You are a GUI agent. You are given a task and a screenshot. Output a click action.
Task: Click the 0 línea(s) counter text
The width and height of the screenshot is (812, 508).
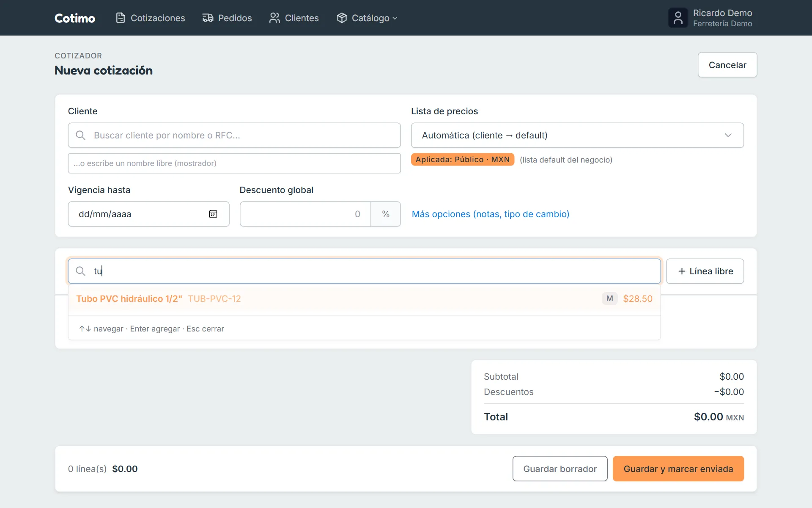(87, 469)
